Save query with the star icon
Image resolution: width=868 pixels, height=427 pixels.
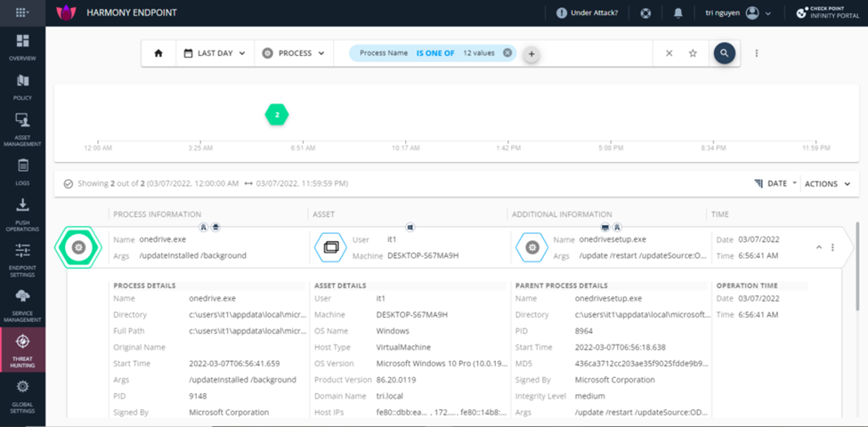point(693,53)
